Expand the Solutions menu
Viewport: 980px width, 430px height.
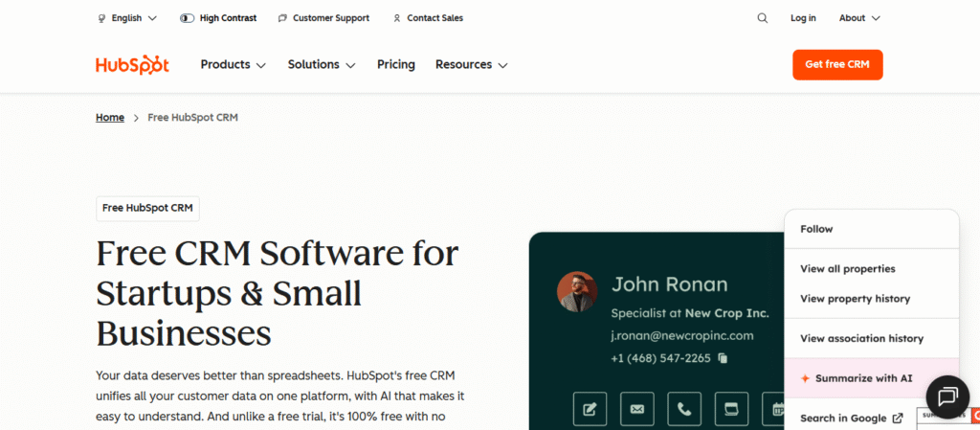tap(322, 64)
